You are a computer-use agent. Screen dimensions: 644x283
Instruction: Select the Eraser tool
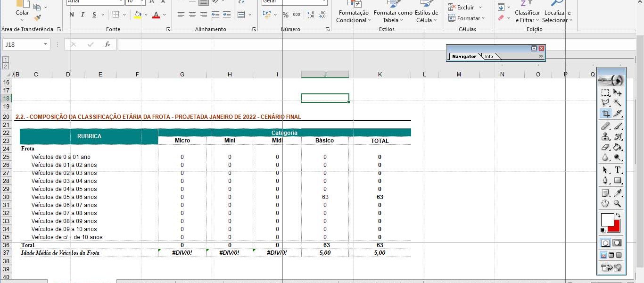pos(606,148)
